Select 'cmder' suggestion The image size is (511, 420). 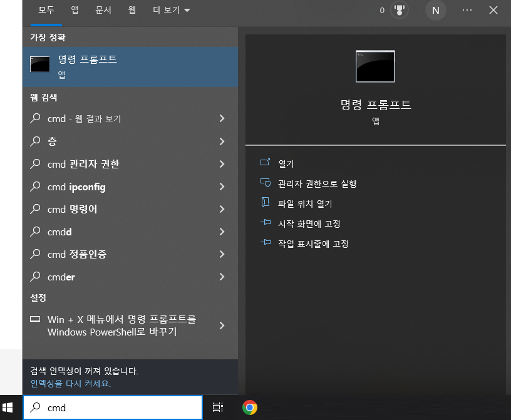(x=130, y=277)
